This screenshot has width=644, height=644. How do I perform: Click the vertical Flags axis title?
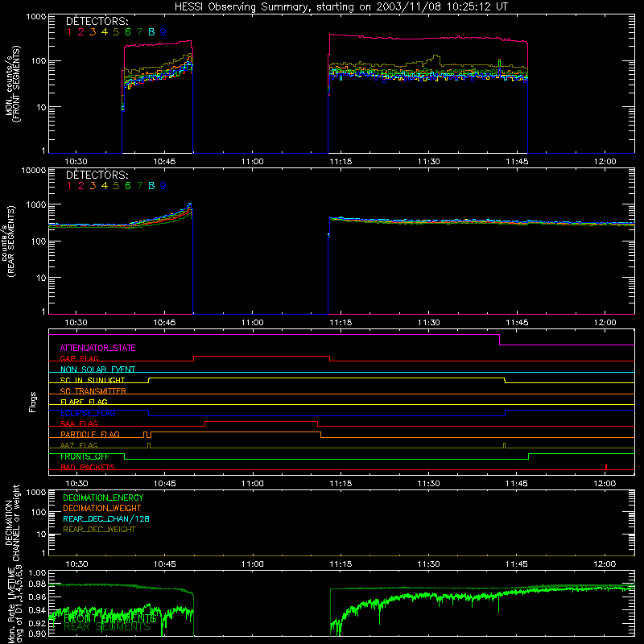(32, 402)
